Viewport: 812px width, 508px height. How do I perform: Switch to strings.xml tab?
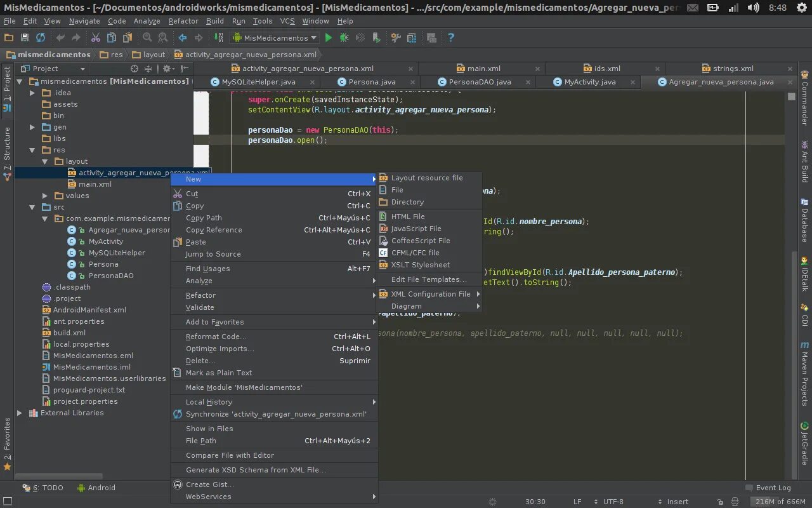[x=733, y=69]
